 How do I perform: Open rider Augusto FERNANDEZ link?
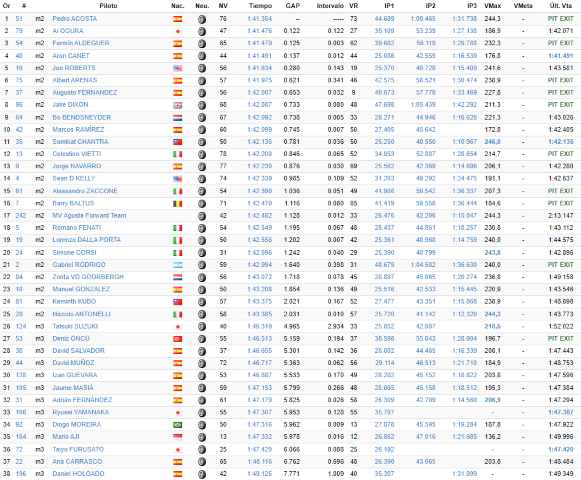[84, 93]
